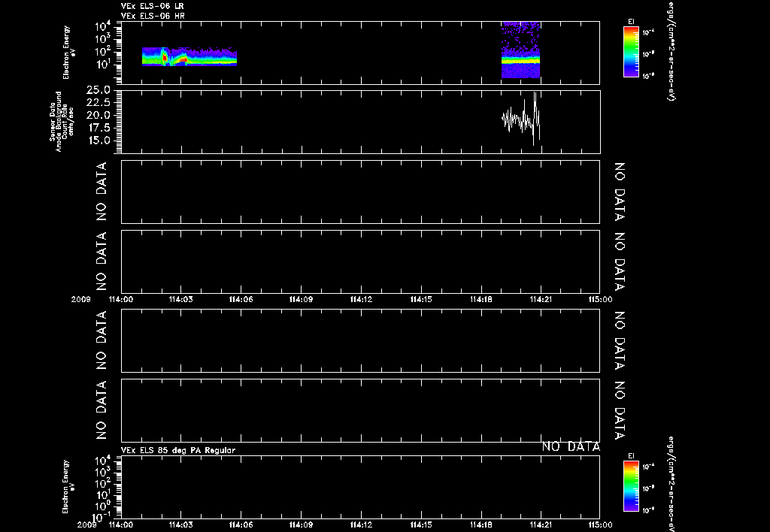Click the 114:09 label on the bottom time axis
Viewport: 770px width, 532px height.
[x=301, y=525]
